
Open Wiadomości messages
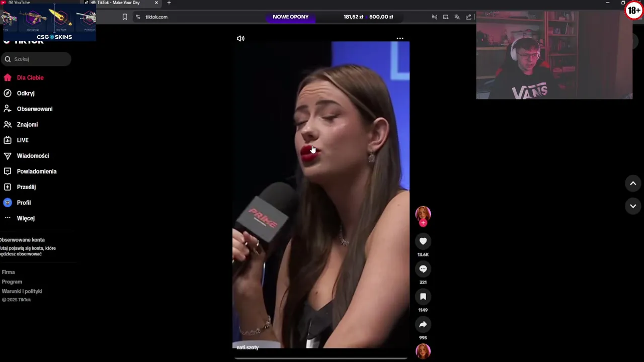coord(33,155)
